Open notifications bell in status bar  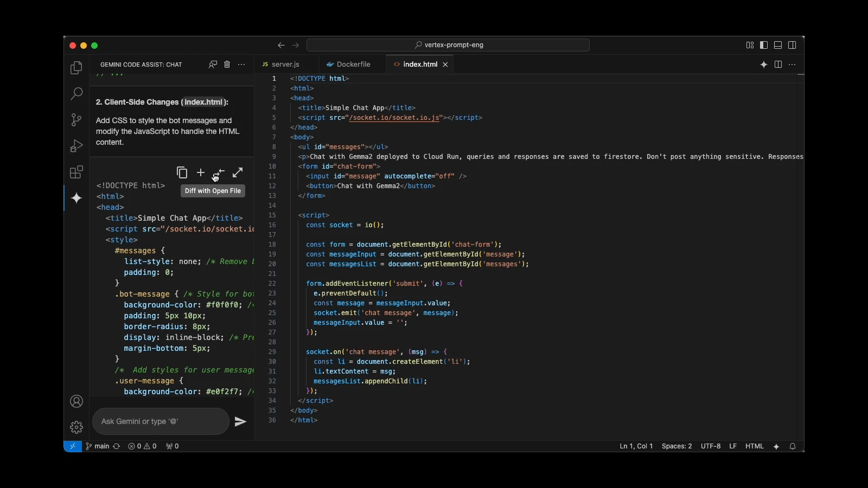pos(793,446)
